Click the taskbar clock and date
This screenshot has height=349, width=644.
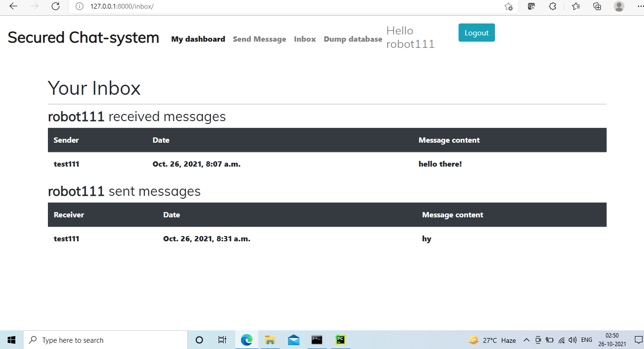pyautogui.click(x=612, y=340)
